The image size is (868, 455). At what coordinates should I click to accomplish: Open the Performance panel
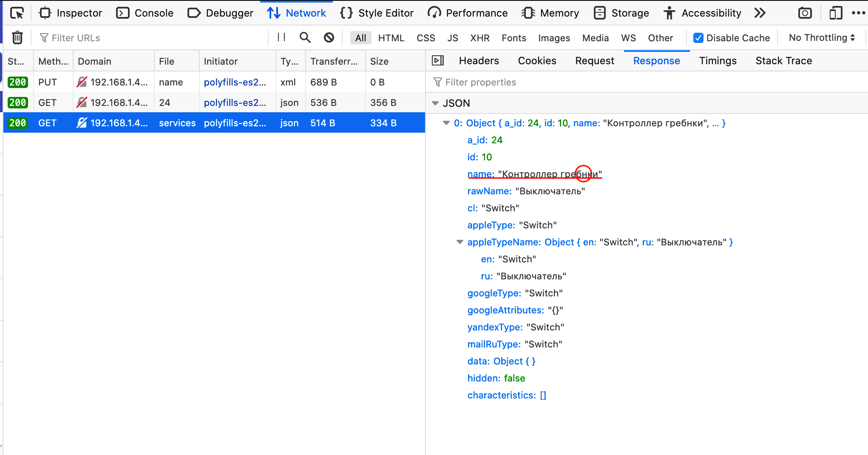click(x=467, y=13)
